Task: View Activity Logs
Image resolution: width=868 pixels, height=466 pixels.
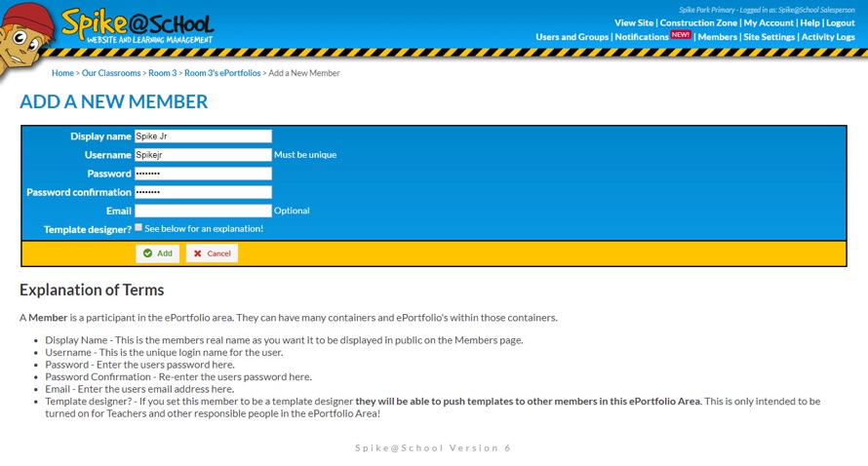Action: pyautogui.click(x=828, y=37)
